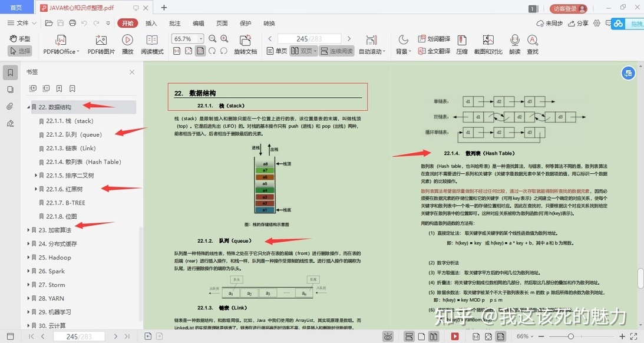The width and height of the screenshot is (644, 343).
Task: Click the zoom slider handle in status bar
Action: (x=571, y=337)
